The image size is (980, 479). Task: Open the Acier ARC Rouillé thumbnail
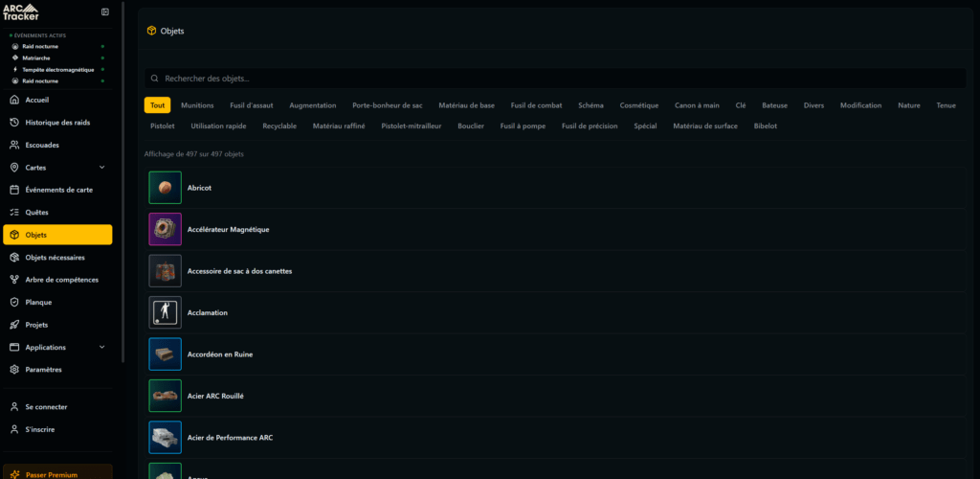tap(165, 396)
